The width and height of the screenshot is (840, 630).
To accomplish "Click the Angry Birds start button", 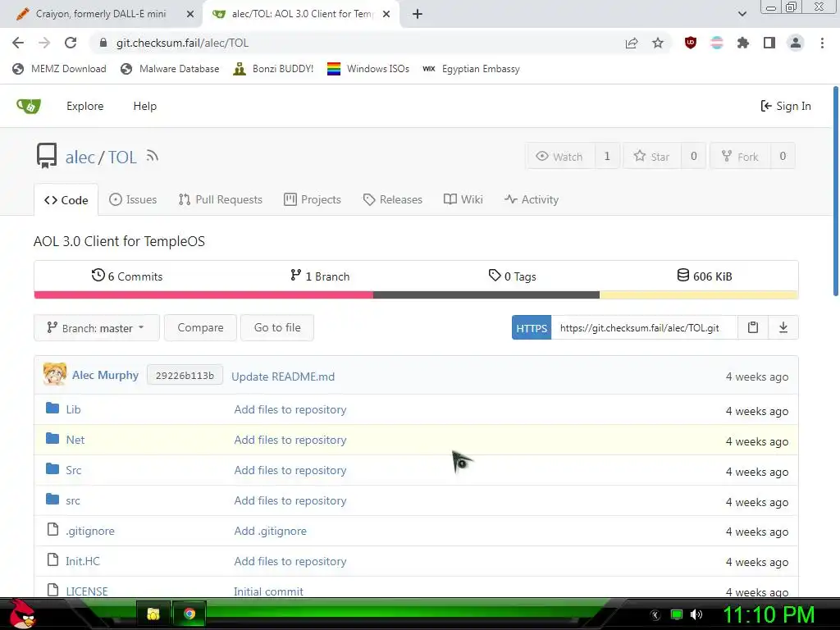I will [21, 614].
